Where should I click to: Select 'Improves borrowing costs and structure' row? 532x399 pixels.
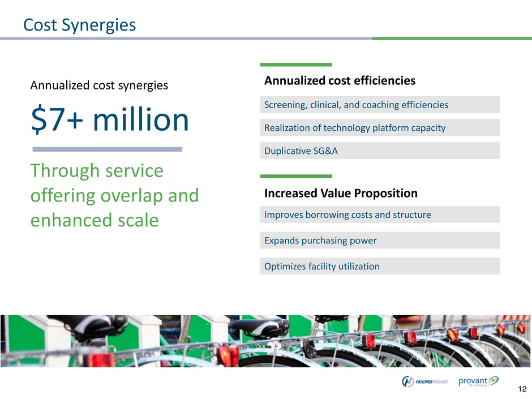(380, 214)
